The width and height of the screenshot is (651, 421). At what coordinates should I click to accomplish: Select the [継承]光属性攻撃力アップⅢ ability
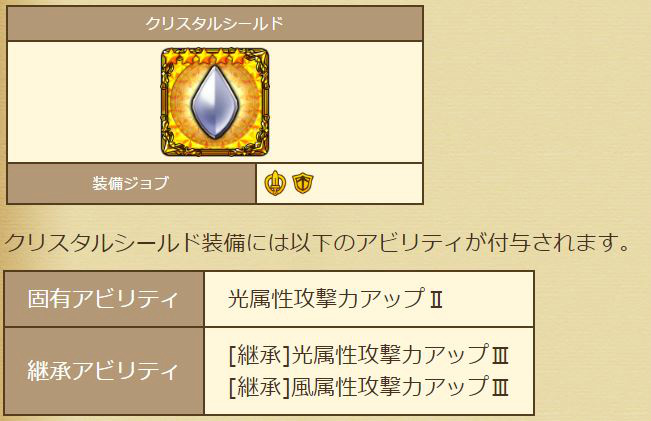click(368, 357)
